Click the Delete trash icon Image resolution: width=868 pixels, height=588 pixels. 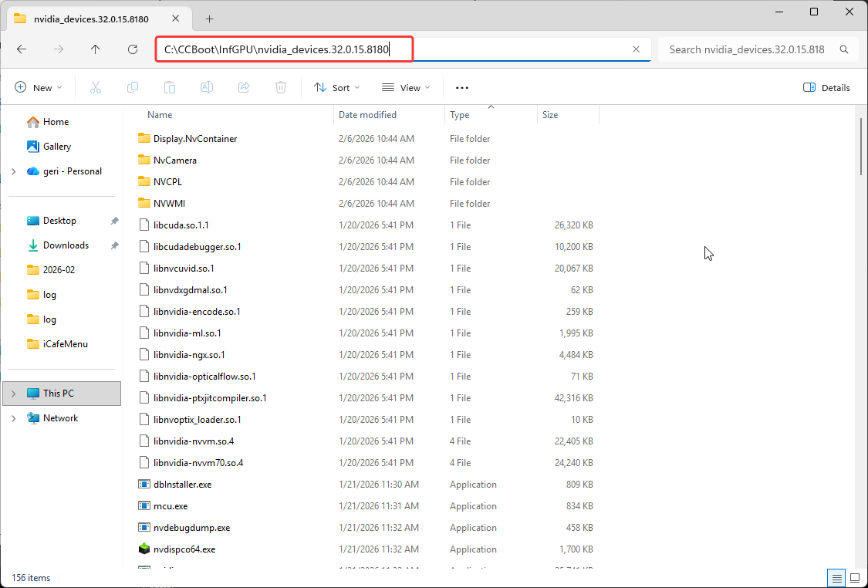point(282,88)
